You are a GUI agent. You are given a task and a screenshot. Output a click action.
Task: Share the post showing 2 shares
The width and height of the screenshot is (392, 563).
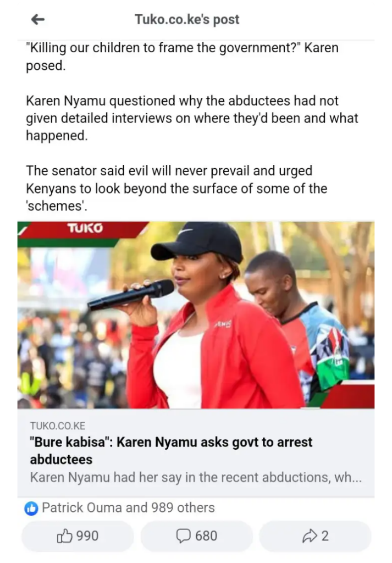coord(315,536)
